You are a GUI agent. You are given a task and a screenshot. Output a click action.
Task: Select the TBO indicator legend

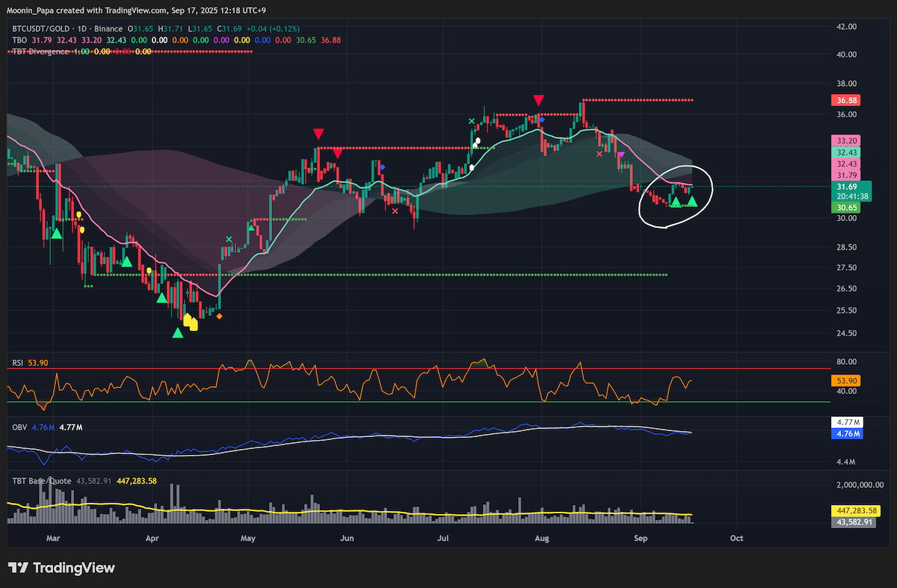[x=19, y=40]
